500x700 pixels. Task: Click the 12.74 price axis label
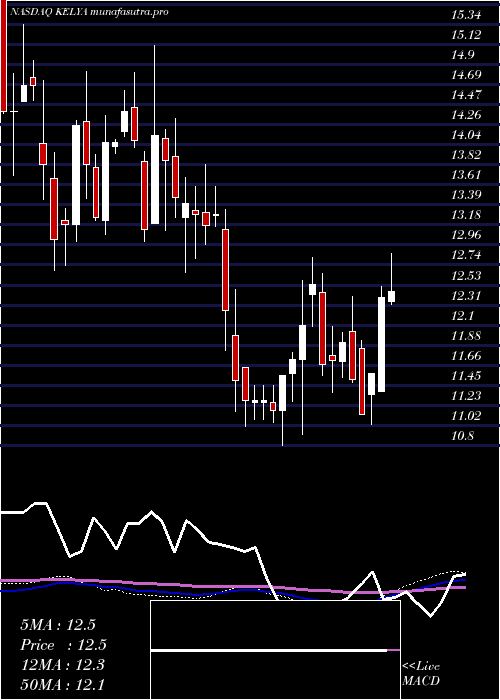pyautogui.click(x=466, y=255)
